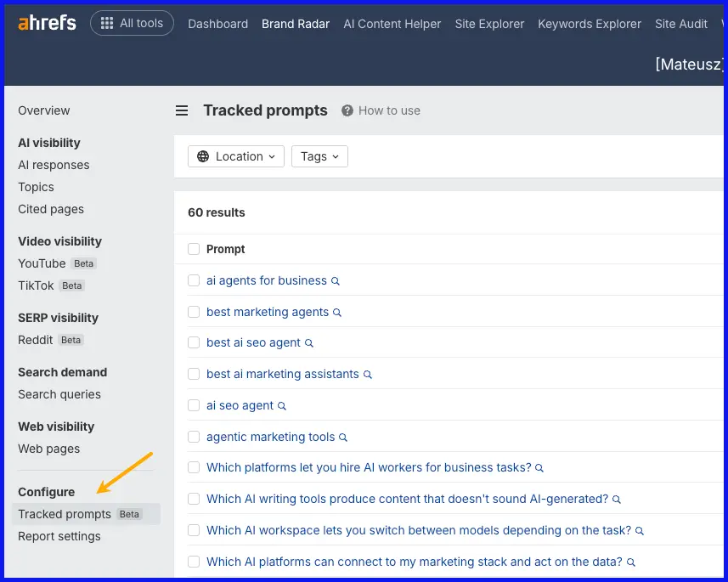Open Keywords Explorer in top navigation
The height and width of the screenshot is (582, 728).
[590, 24]
